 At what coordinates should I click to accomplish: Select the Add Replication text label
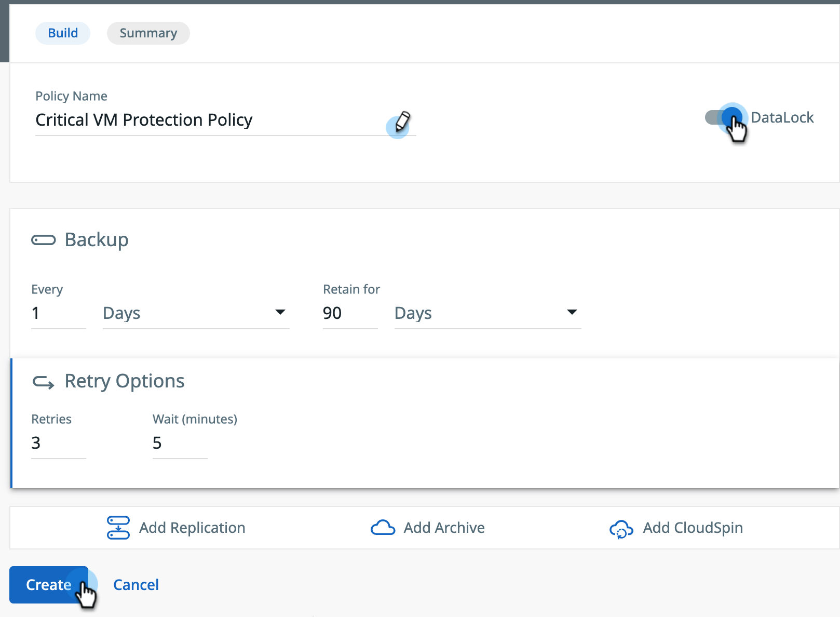pyautogui.click(x=192, y=528)
